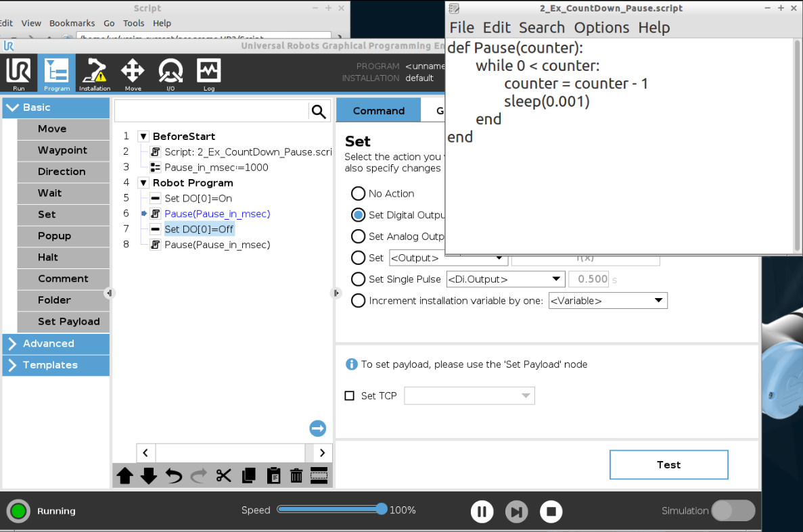Click the program tree search field
803x532 pixels.
pos(211,112)
